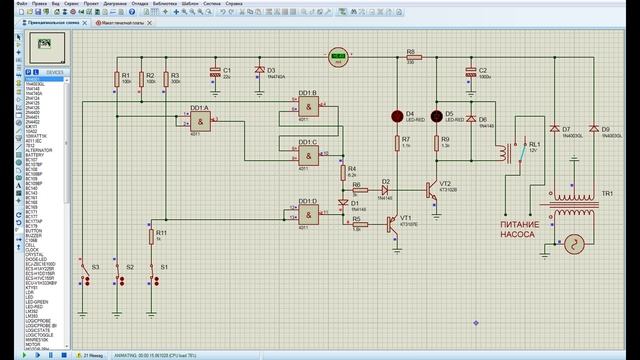The width and height of the screenshot is (640, 360).
Task: Click the VT2 transistor on the schematic
Action: (432, 190)
